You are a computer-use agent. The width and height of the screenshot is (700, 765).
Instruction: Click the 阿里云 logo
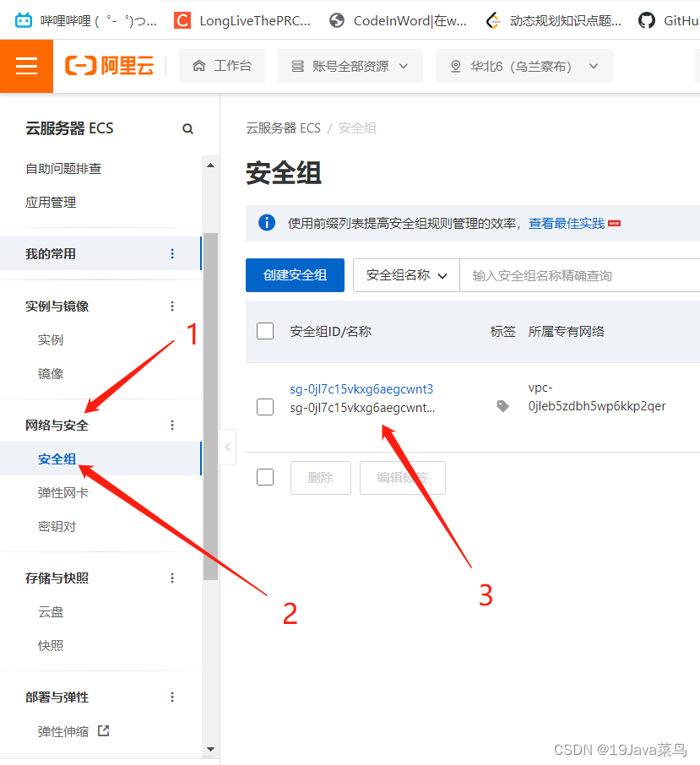[110, 66]
